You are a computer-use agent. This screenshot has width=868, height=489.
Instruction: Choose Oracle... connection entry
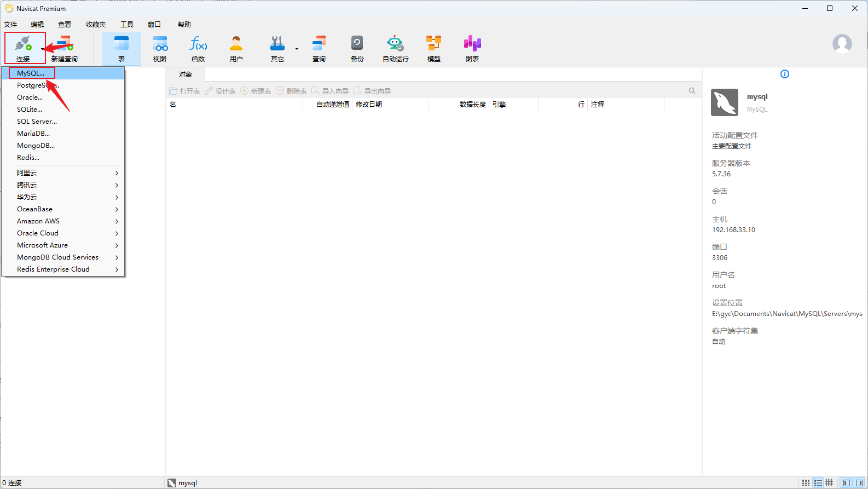[63, 97]
